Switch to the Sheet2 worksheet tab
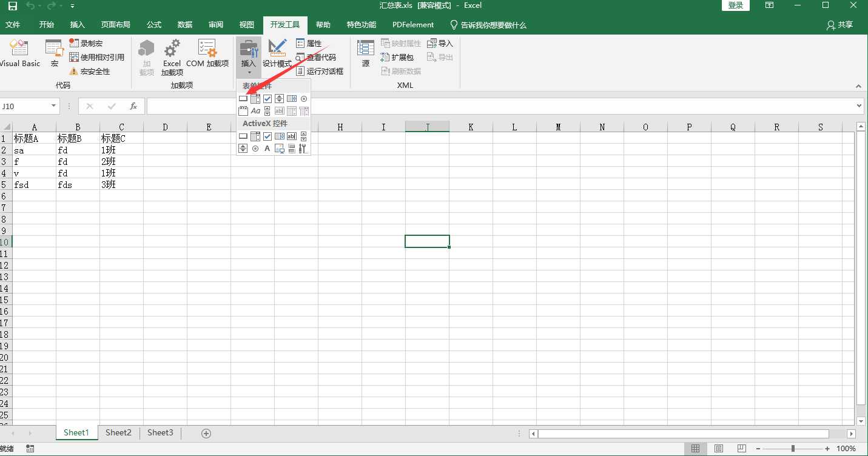This screenshot has width=868, height=456. click(x=118, y=433)
